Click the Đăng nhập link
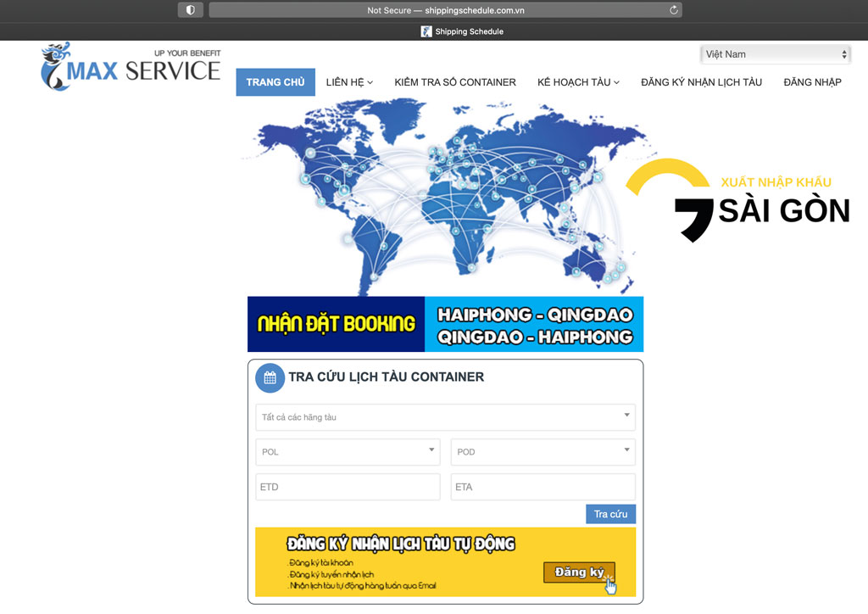The height and width of the screenshot is (614, 868). coord(812,82)
